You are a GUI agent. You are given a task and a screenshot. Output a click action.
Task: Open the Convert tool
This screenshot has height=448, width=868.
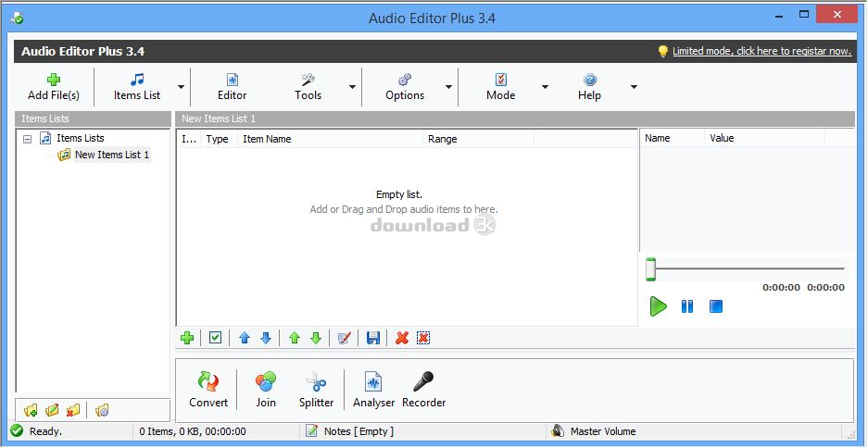point(208,390)
